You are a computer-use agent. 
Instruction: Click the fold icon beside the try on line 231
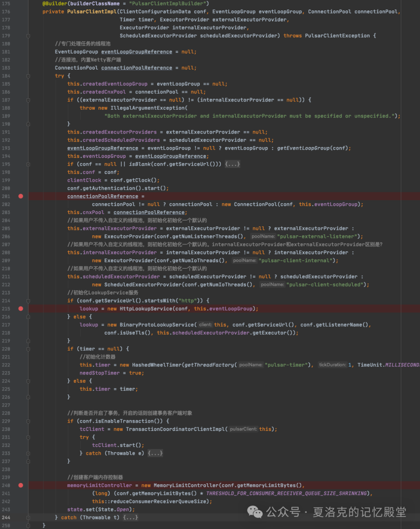pyautogui.click(x=28, y=437)
